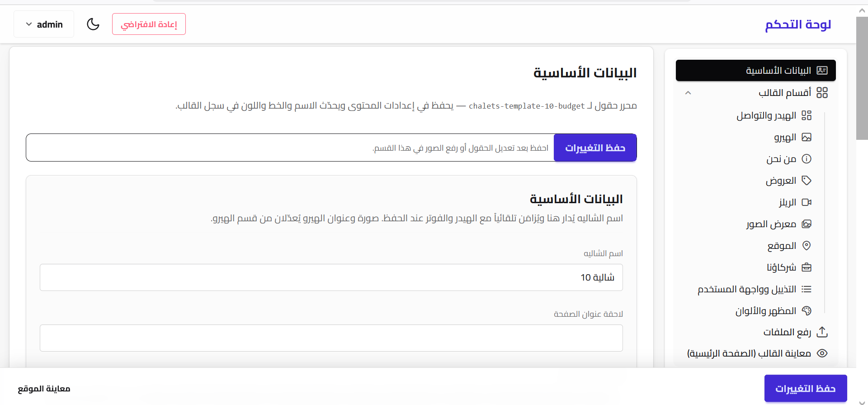The height and width of the screenshot is (405, 868).
Task: Collapse the أقسام القالب section chevron
Action: [x=688, y=93]
